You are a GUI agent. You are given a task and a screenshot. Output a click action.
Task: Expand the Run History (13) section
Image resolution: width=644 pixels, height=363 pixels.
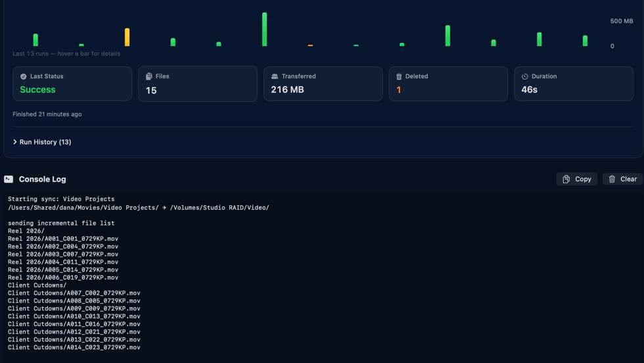[42, 142]
